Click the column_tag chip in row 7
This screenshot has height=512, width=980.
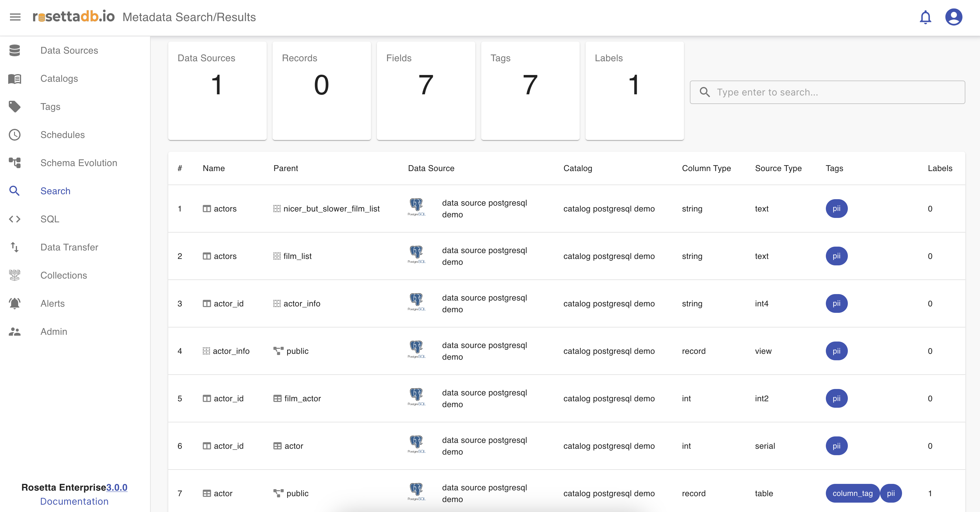click(x=852, y=493)
